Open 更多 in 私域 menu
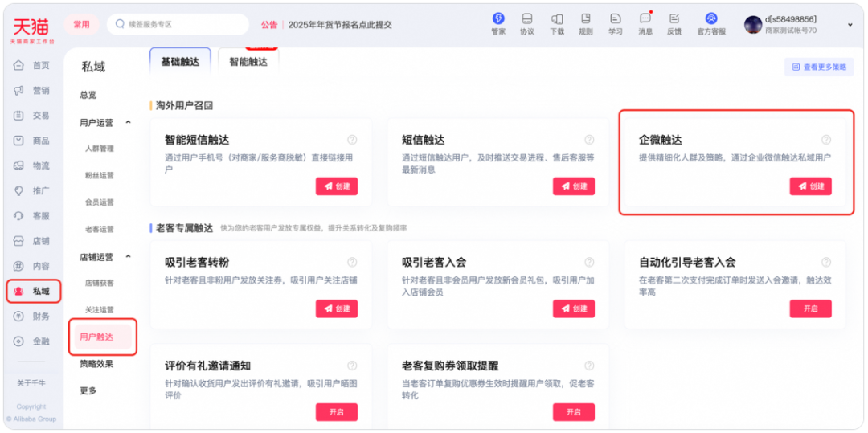 tap(88, 390)
